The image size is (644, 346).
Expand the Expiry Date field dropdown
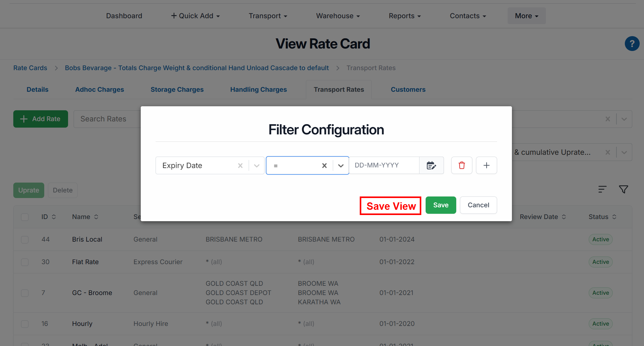[x=256, y=166]
